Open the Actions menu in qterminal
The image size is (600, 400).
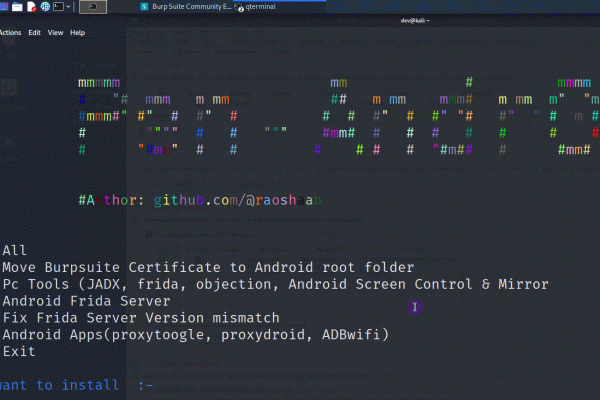[10, 33]
